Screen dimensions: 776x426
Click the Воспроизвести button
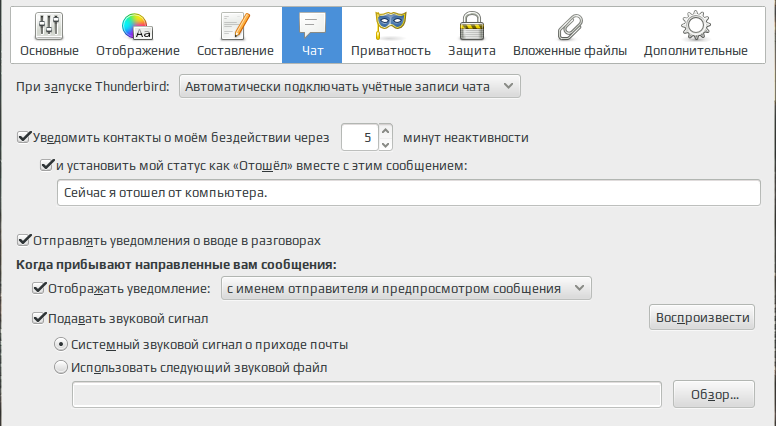click(x=702, y=317)
